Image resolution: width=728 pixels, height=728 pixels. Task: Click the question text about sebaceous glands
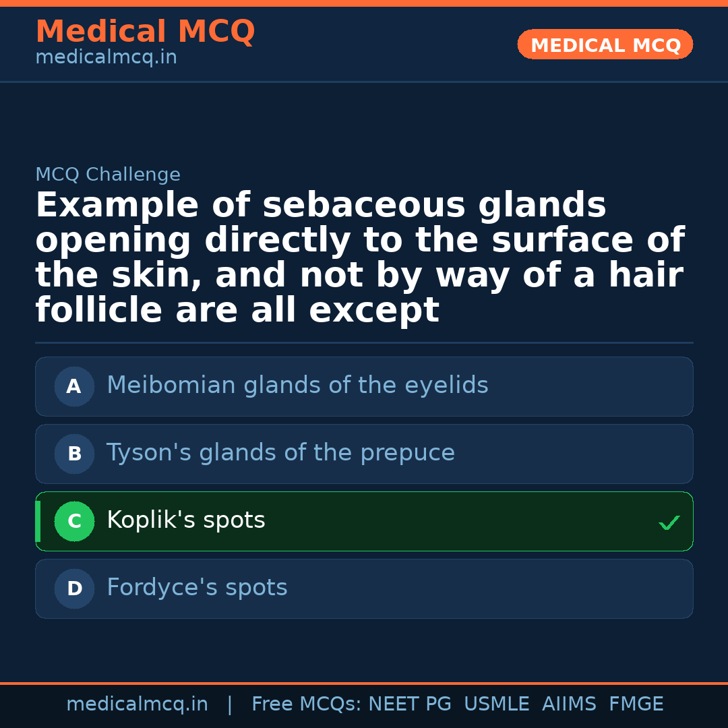(360, 258)
